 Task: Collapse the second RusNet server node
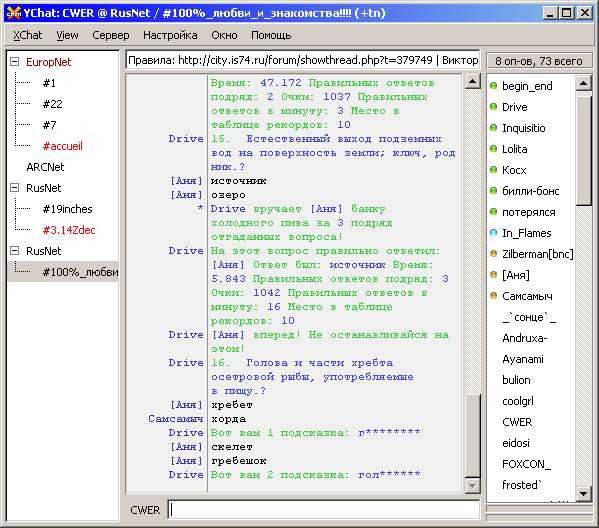coord(15,251)
